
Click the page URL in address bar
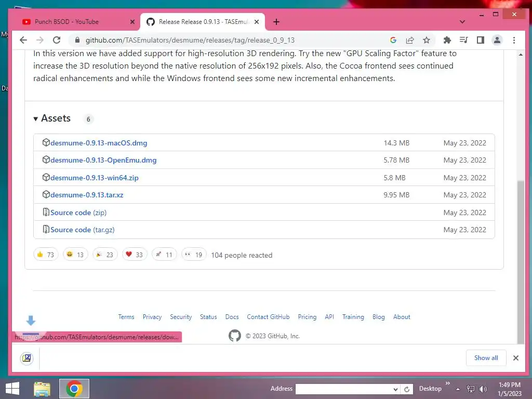coord(190,40)
